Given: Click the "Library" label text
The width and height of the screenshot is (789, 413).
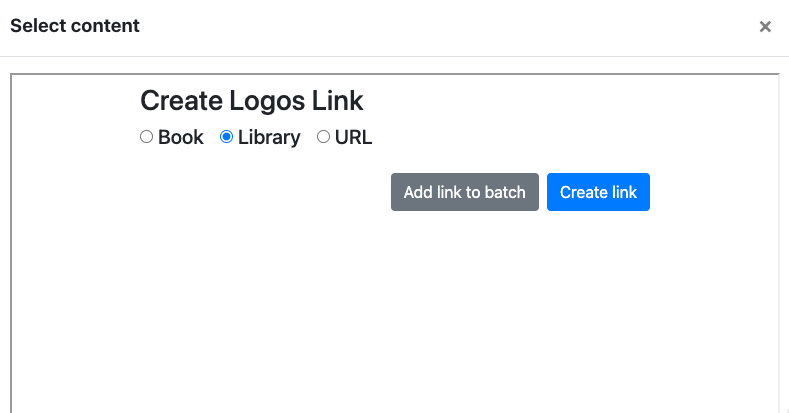Looking at the screenshot, I should click(x=269, y=137).
